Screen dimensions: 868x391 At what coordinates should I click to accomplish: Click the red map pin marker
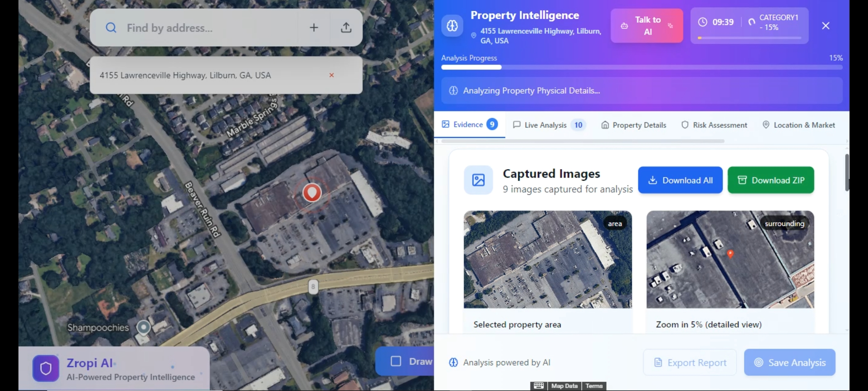point(312,192)
